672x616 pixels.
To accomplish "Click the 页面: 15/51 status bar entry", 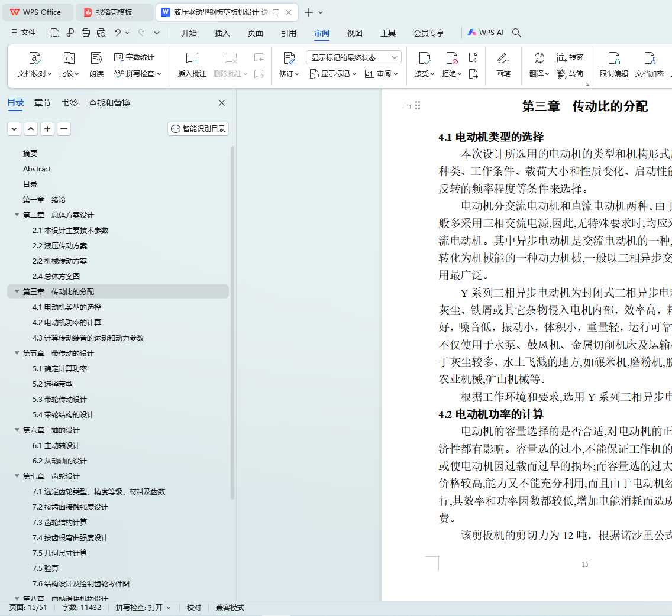I will [x=28, y=608].
